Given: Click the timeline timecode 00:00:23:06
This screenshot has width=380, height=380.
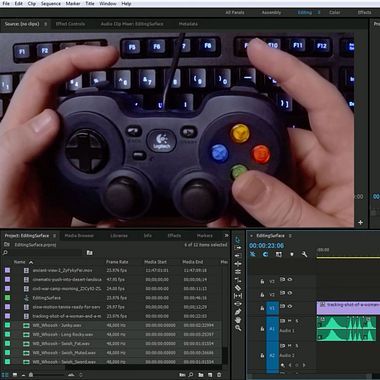Looking at the screenshot, I should point(266,246).
